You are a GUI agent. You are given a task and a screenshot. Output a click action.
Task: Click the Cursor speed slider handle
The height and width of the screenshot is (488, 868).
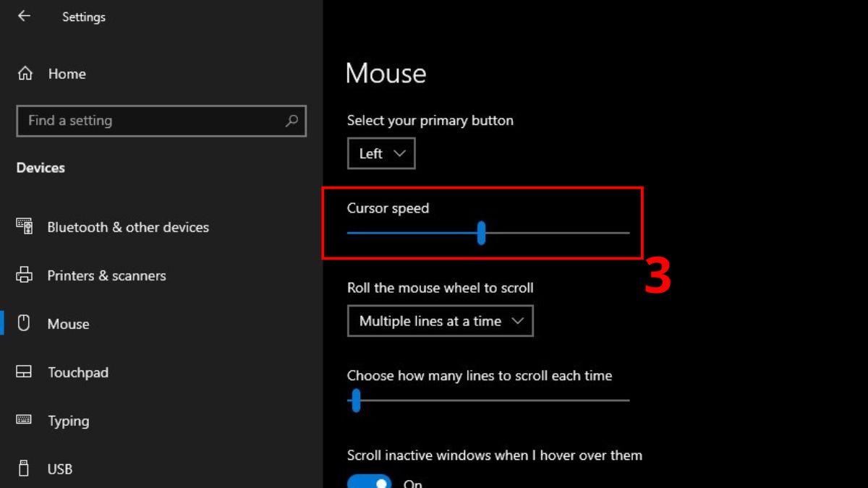[x=481, y=233]
